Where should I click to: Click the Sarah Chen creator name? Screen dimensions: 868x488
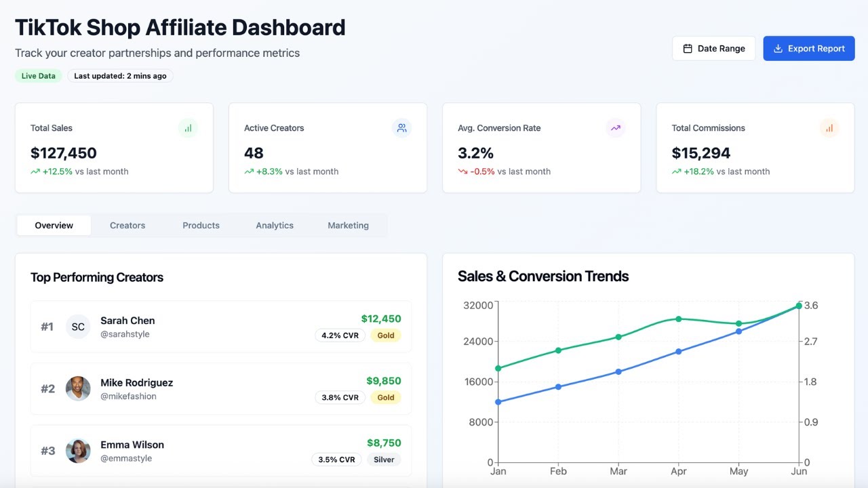[x=127, y=321]
